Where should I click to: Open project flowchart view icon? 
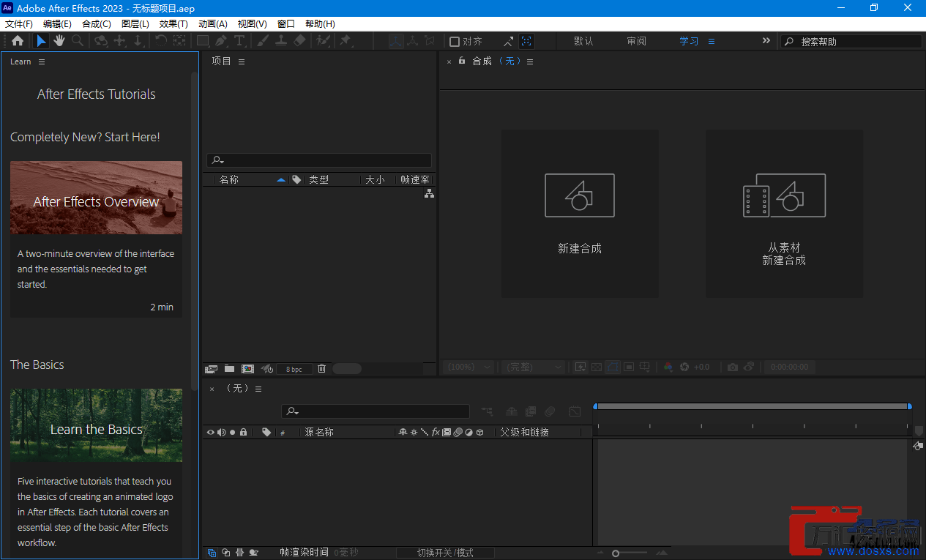click(429, 193)
